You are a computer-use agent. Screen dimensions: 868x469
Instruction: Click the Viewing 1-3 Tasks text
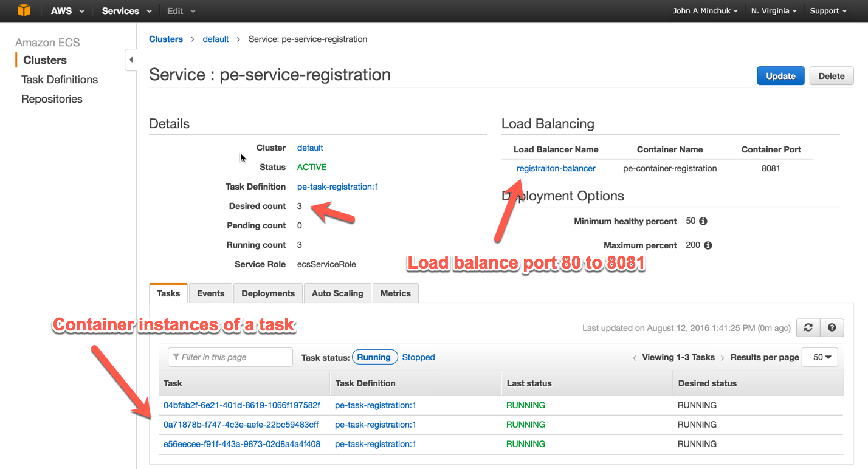pyautogui.click(x=678, y=357)
